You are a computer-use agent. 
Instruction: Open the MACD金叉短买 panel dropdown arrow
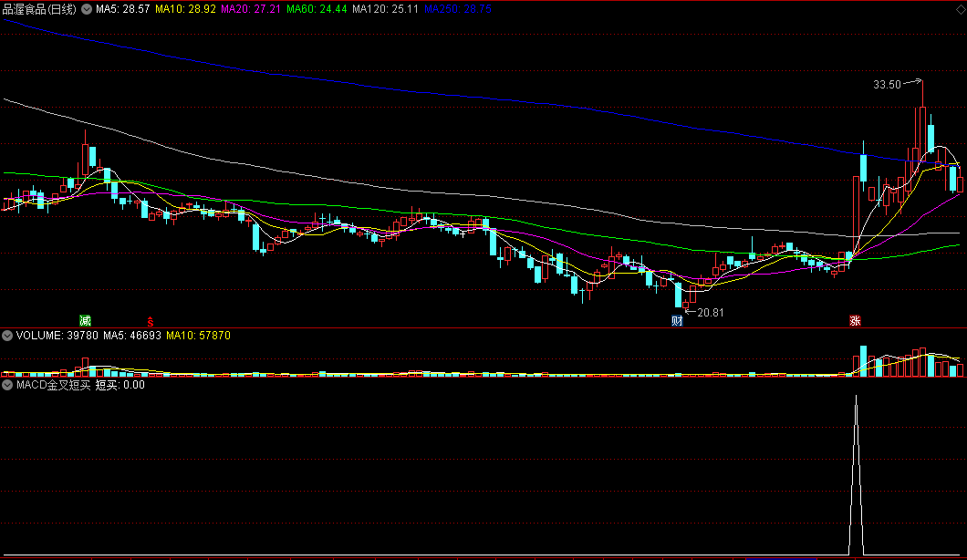7,385
